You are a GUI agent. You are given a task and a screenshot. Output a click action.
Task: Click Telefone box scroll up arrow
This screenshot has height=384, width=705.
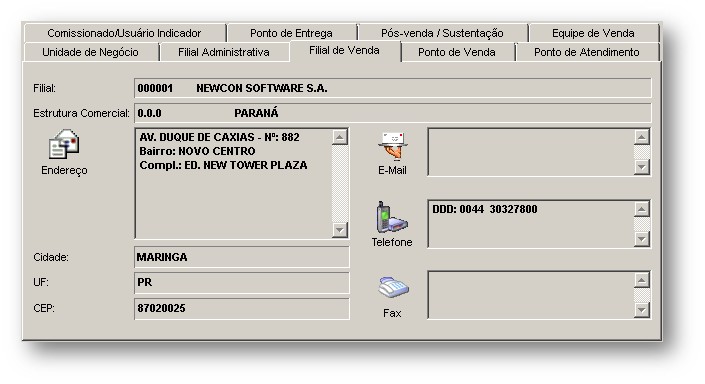[642, 209]
